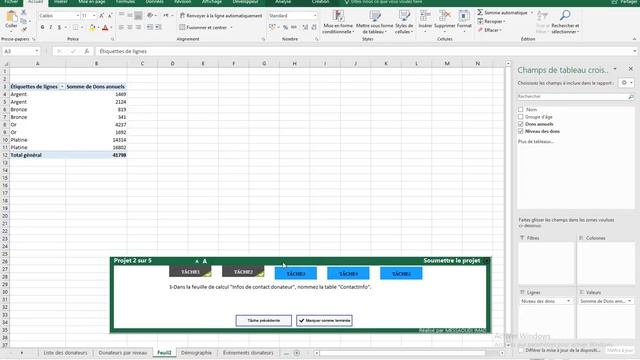This screenshot has width=640, height=360.
Task: Click the Cut scissors icon
Action: [24, 12]
